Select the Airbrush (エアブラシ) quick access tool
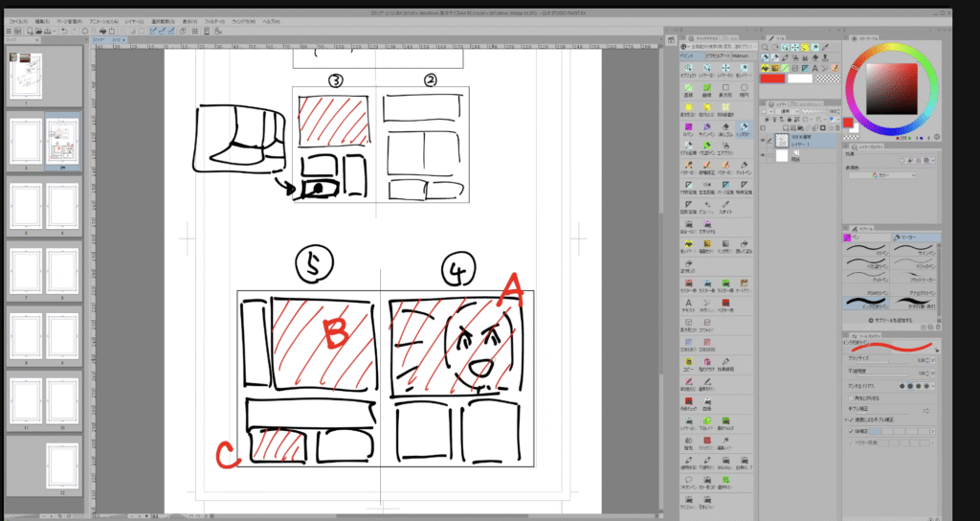 (726, 147)
